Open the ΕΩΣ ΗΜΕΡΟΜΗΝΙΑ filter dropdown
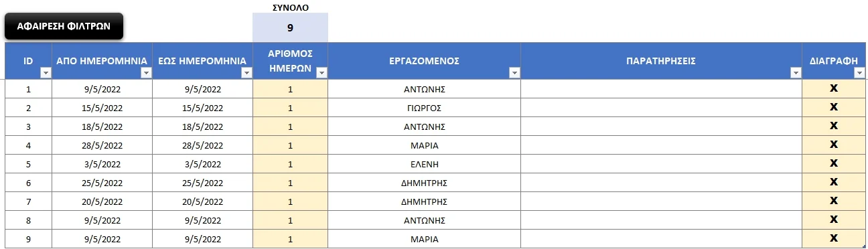Viewport: 868px width, 249px height. [246, 73]
